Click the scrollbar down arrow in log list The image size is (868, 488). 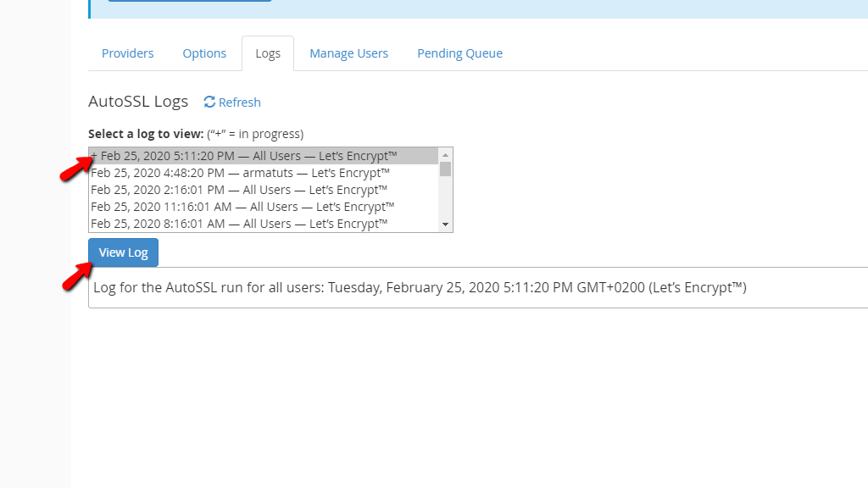446,224
